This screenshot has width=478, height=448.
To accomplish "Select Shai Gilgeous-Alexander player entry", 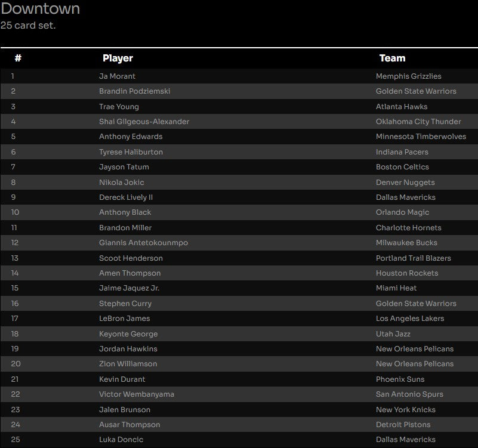I will 144,122.
